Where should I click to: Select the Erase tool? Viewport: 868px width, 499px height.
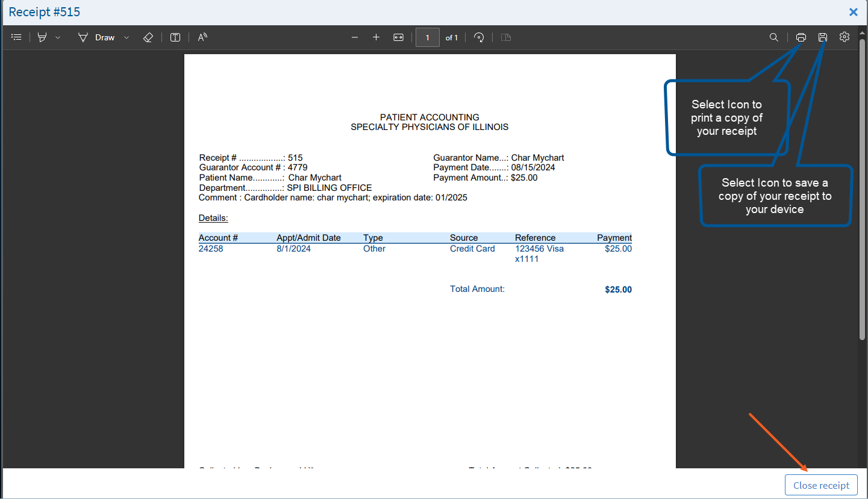coord(148,37)
